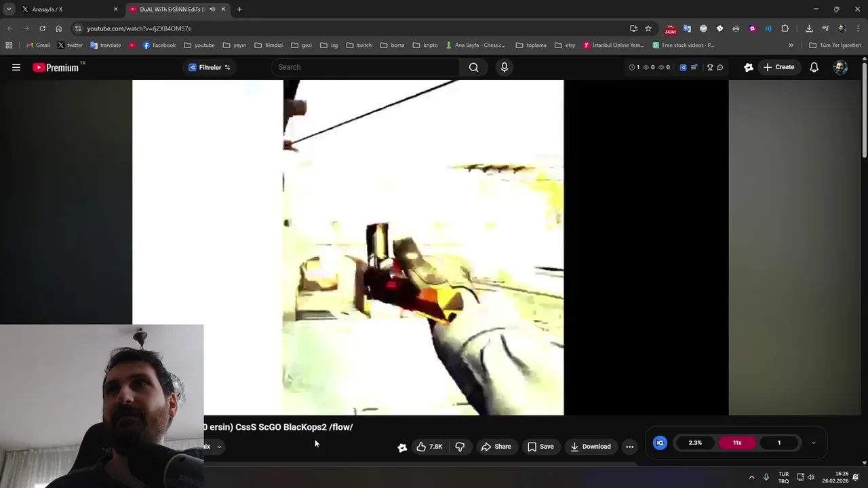Click the youtube.com address bar URL
Screen dimensions: 868x488
click(139, 28)
